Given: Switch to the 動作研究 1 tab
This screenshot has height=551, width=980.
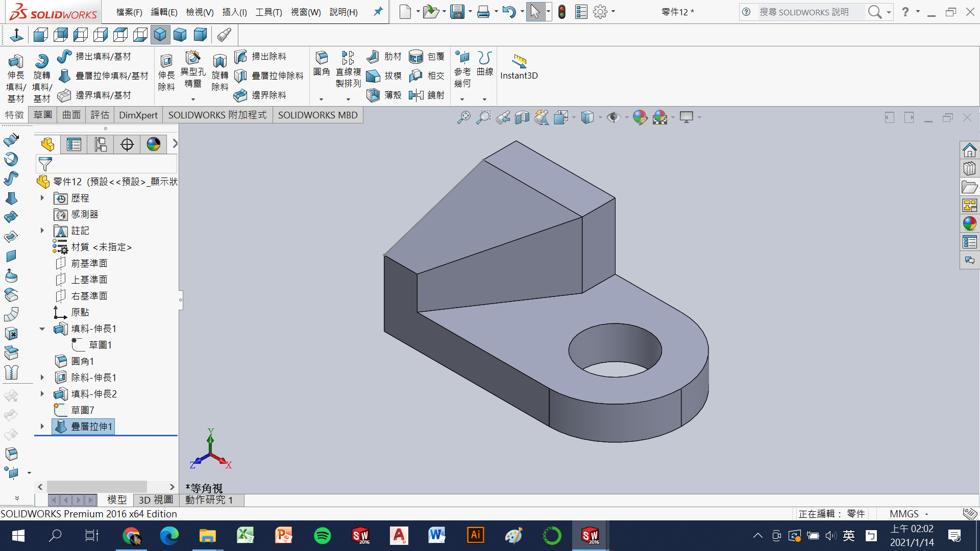Looking at the screenshot, I should (209, 500).
